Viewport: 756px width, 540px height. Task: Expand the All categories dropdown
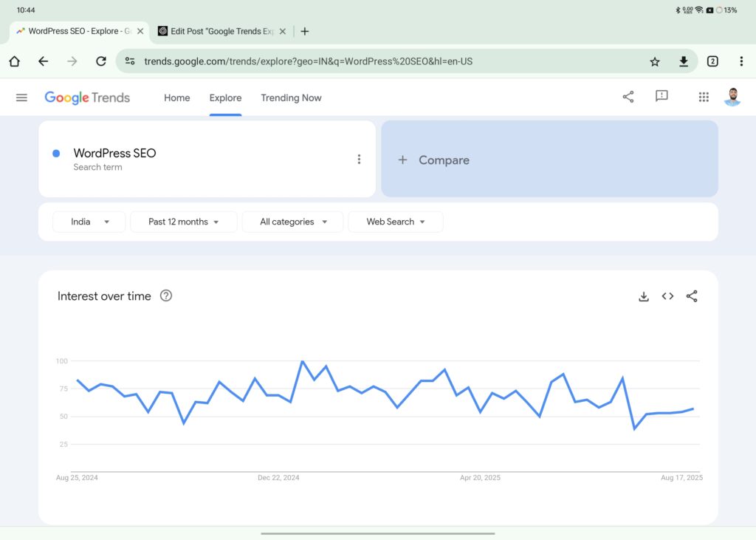pos(292,222)
